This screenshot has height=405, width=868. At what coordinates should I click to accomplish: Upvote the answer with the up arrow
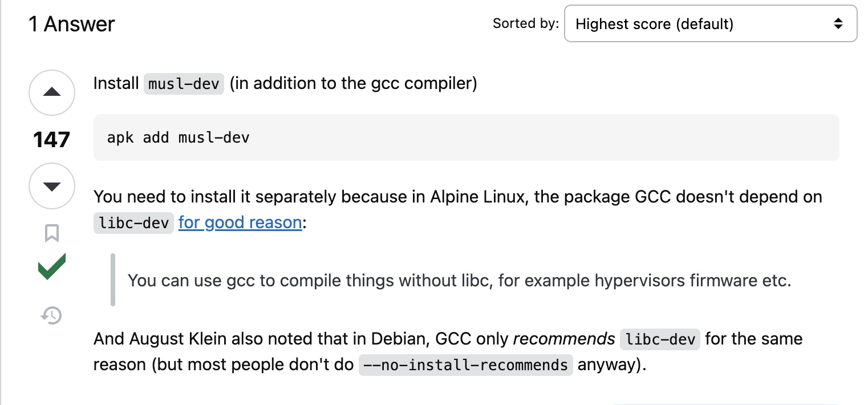tap(52, 92)
